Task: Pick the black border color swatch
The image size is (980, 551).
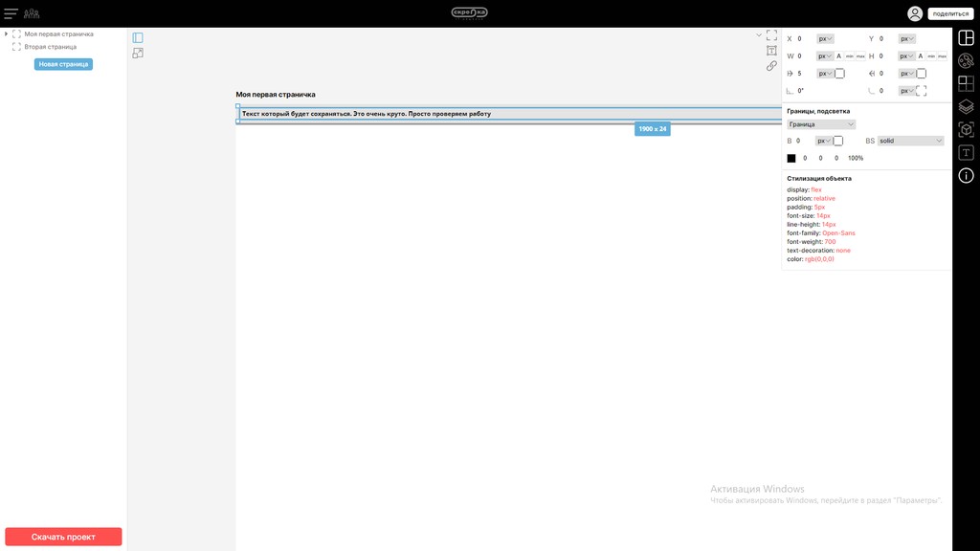Action: (791, 159)
